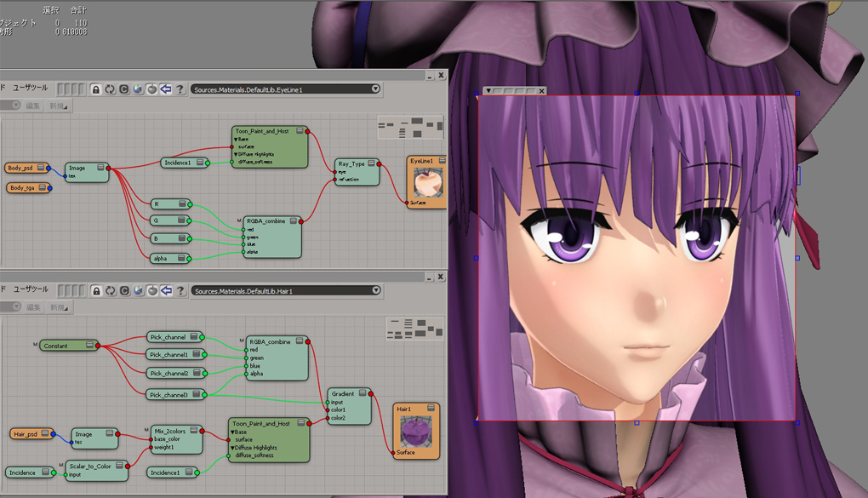This screenshot has height=498, width=868.
Task: Click the overview minimap in the EyeLine1 tree
Action: [410, 128]
